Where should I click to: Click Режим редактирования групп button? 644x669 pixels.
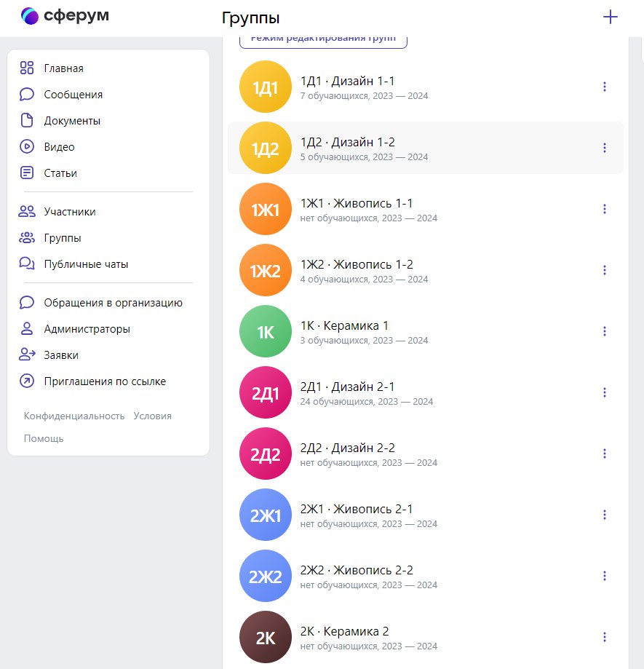323,40
